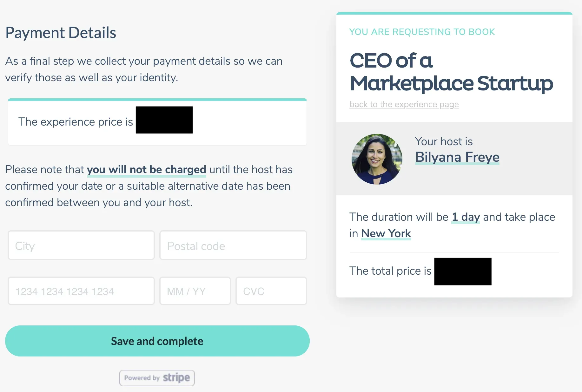
Task: Click the underlined New York location text
Action: click(386, 234)
